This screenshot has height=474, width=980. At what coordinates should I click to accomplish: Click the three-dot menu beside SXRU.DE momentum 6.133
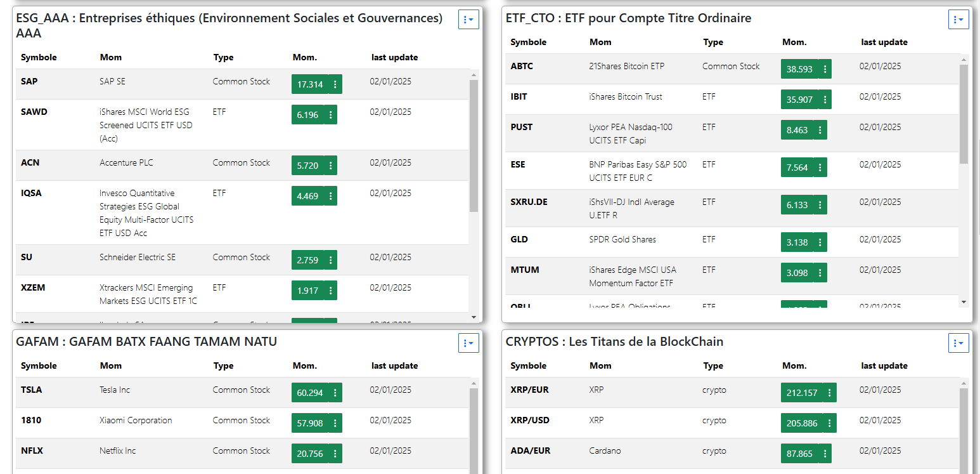[x=820, y=205]
